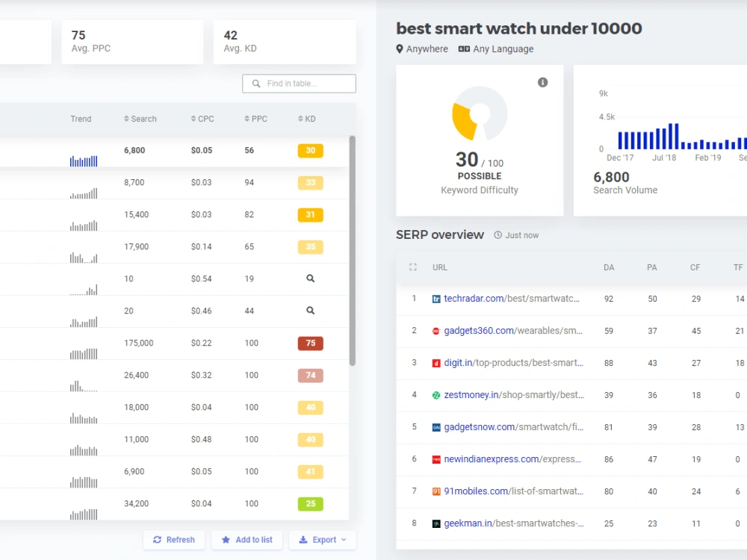Open the techradar.com SERP link
The width and height of the screenshot is (747, 560).
[512, 299]
